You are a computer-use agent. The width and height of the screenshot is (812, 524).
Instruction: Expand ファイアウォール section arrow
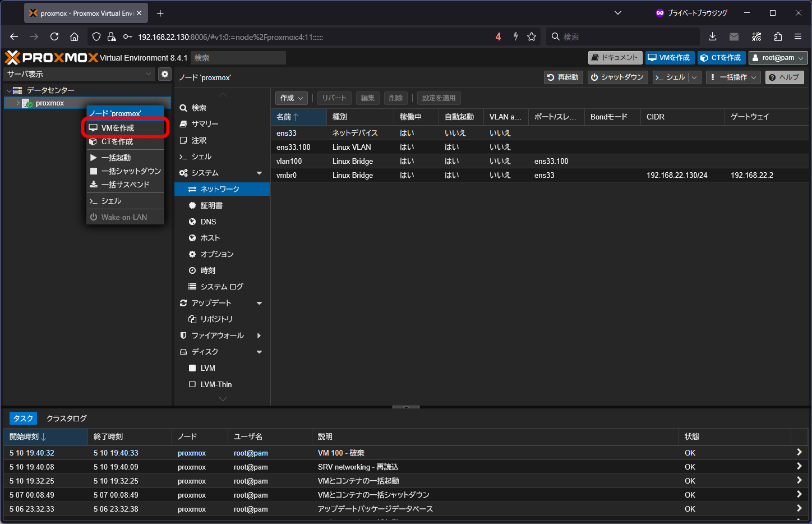[259, 335]
